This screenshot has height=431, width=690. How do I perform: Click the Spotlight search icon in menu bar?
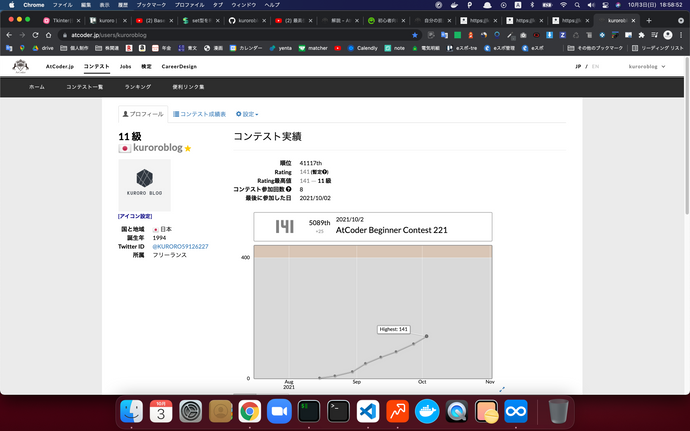577,5
